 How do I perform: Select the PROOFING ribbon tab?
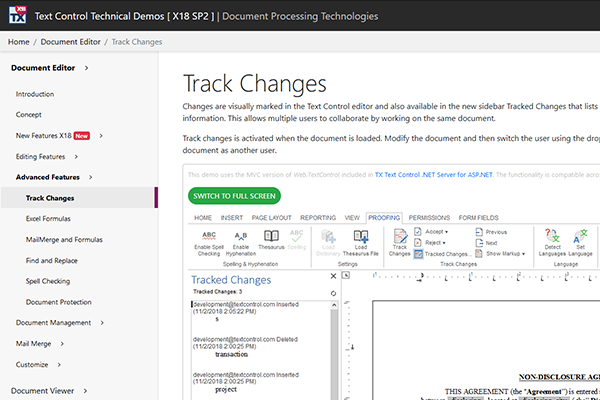[384, 218]
